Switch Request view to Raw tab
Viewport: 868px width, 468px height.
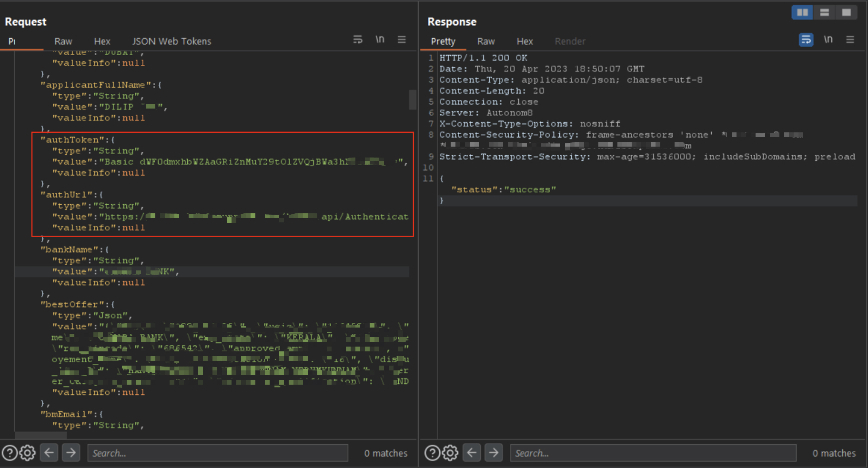tap(63, 41)
